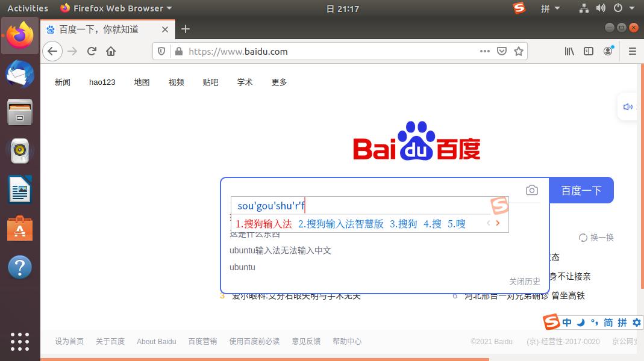This screenshot has width=644, height=361.
Task: Select the 地图 navigation item
Action: coord(142,82)
